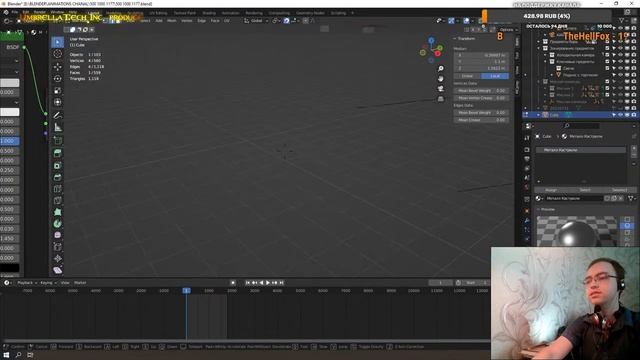Click the highlighted 1.000 value slider
This screenshot has height=360, width=640.
(9, 141)
